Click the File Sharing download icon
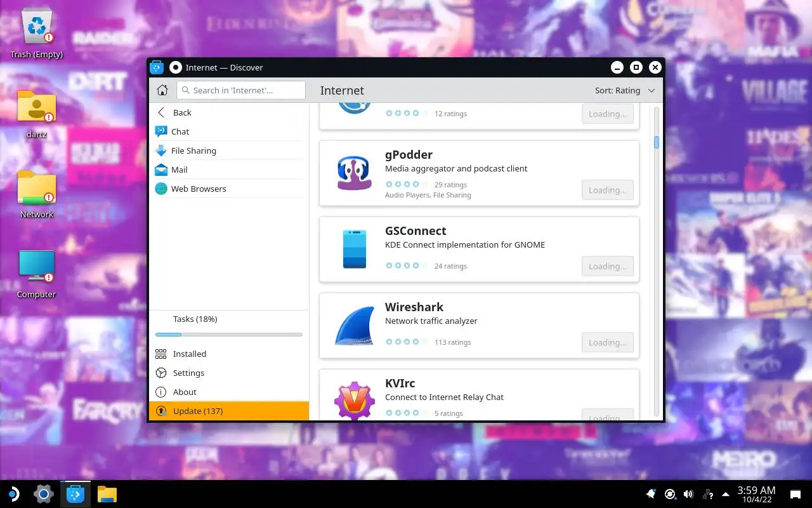The image size is (812, 508). pyautogui.click(x=161, y=150)
